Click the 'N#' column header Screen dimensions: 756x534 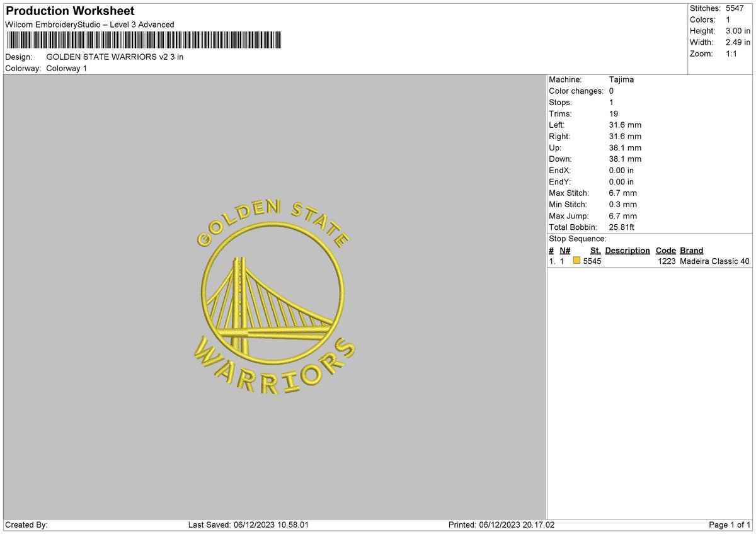pyautogui.click(x=564, y=250)
